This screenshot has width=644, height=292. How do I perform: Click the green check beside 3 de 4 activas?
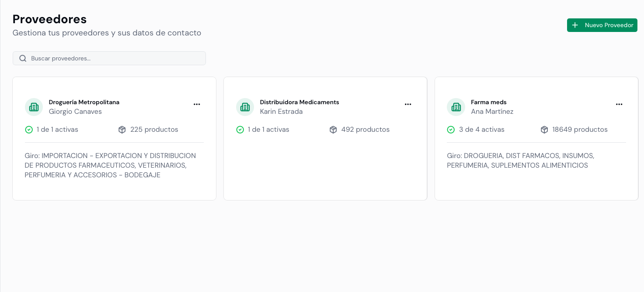tap(451, 130)
